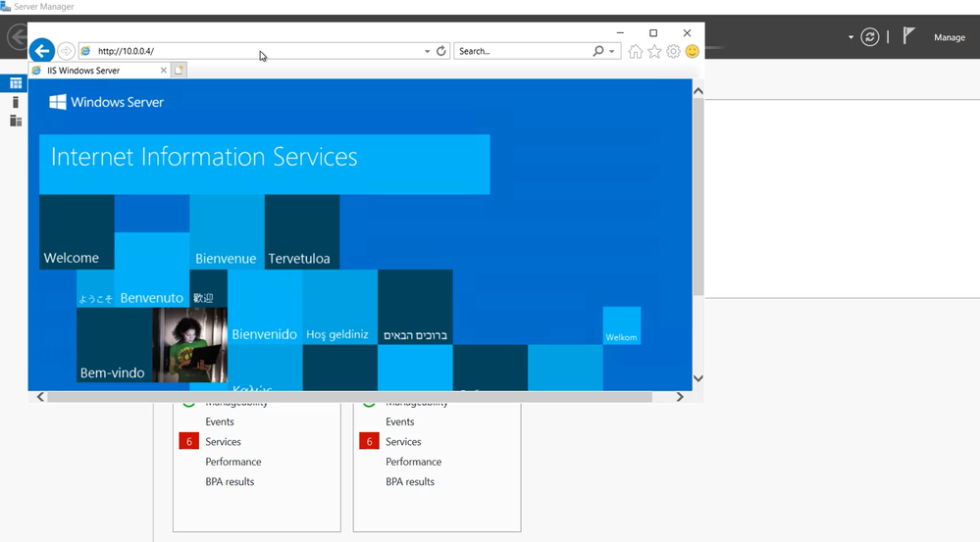Select Dashboard icon in Server Manager sidebar
This screenshot has height=542, width=980.
click(16, 83)
